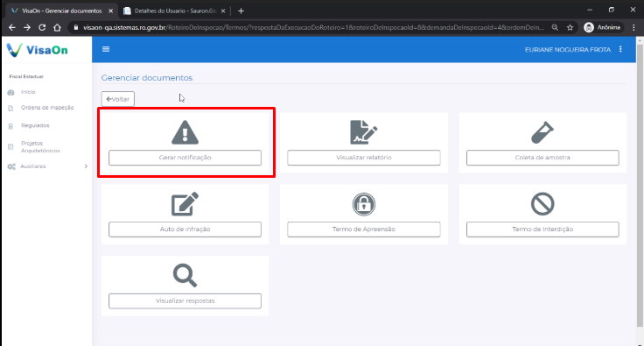Click the VisaOn logo
Viewport: 644px width, 346px height.
[38, 50]
